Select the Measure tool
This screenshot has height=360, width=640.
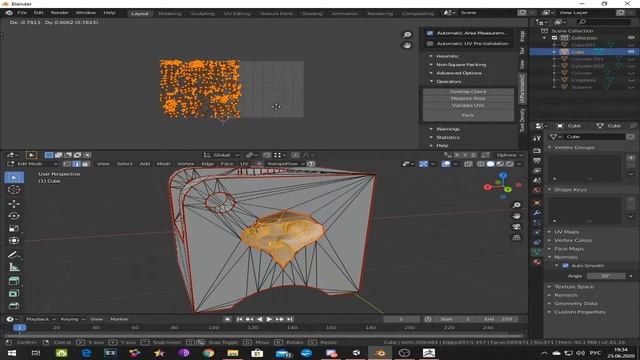point(14,267)
